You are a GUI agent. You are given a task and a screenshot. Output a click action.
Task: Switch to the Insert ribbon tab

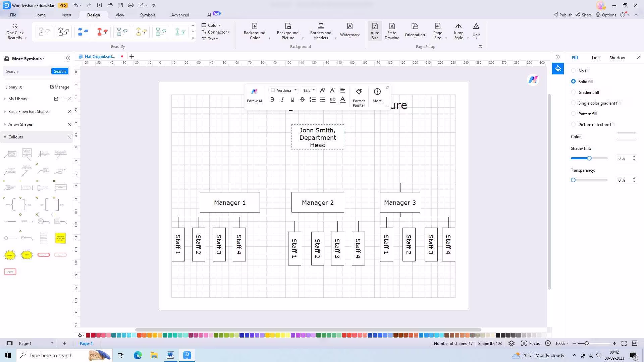[x=66, y=15]
